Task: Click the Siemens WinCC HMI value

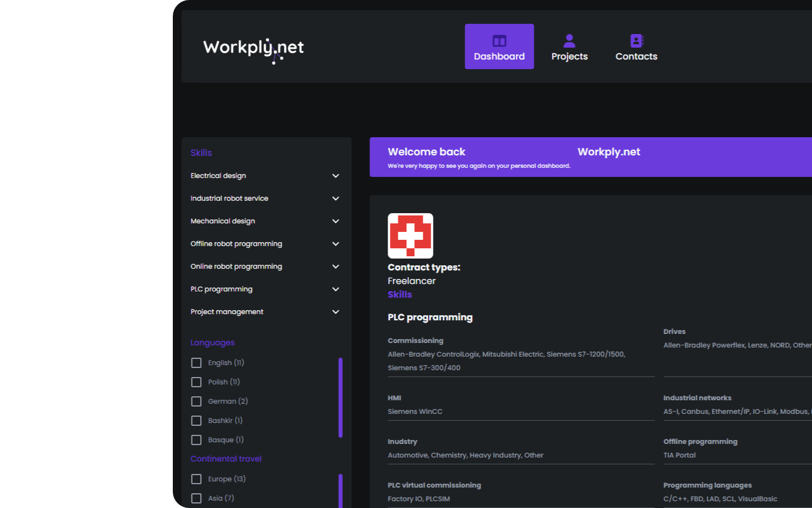Action: click(415, 412)
